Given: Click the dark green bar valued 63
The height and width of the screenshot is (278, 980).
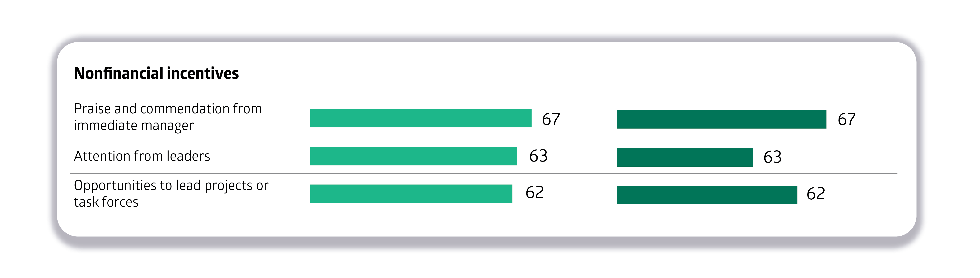Looking at the screenshot, I should pyautogui.click(x=684, y=157).
